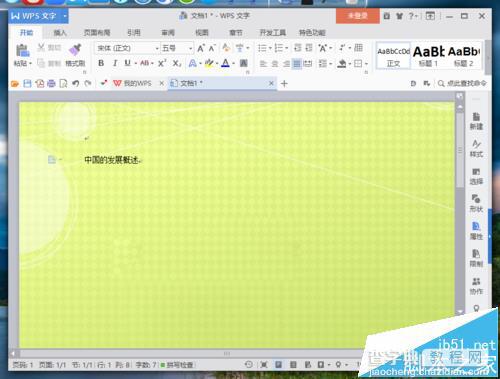Switch to full screen view in status bar
500x379 pixels.
[x=264, y=365]
